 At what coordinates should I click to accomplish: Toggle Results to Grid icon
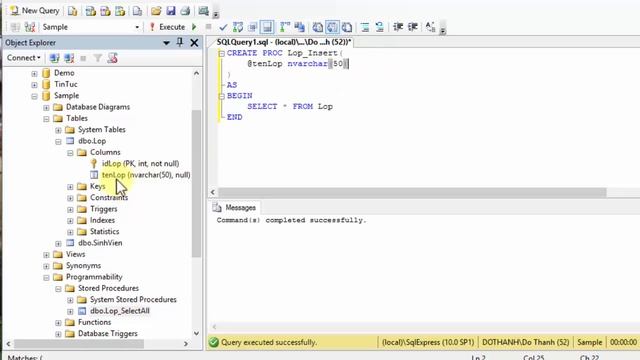tap(332, 27)
